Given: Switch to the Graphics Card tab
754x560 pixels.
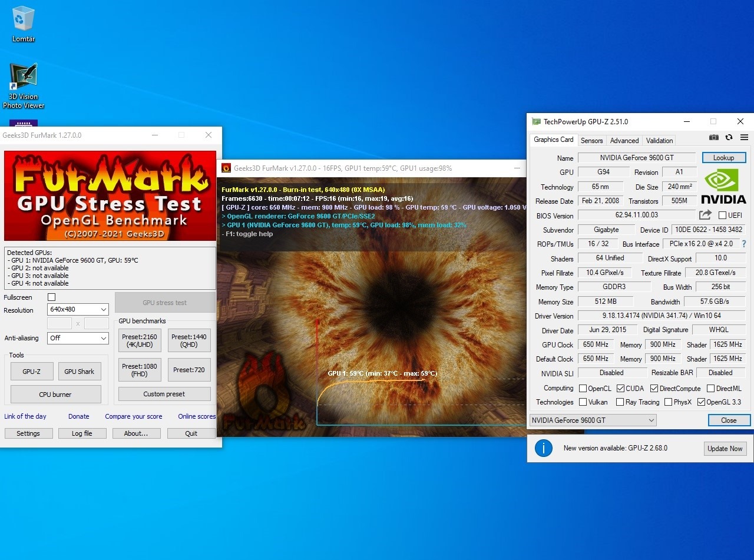Looking at the screenshot, I should click(x=553, y=140).
